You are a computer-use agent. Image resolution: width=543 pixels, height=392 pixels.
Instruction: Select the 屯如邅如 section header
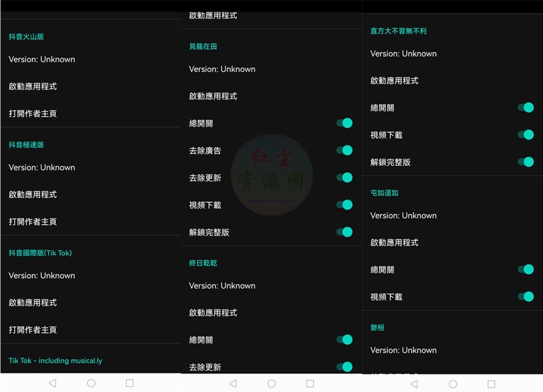[x=384, y=193]
